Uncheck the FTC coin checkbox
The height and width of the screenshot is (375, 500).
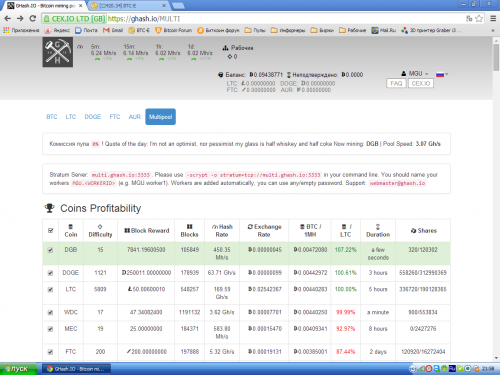[50, 352]
